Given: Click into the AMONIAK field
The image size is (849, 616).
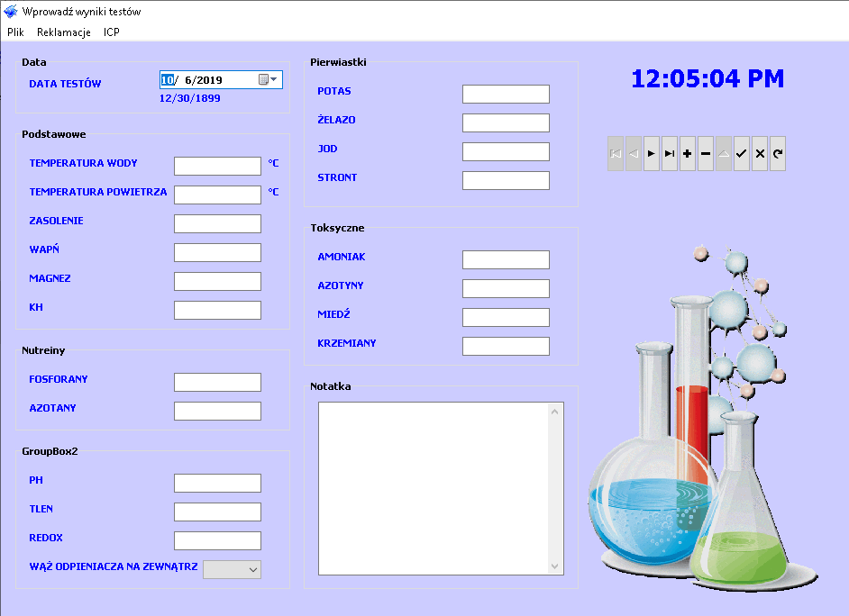Looking at the screenshot, I should click(506, 259).
